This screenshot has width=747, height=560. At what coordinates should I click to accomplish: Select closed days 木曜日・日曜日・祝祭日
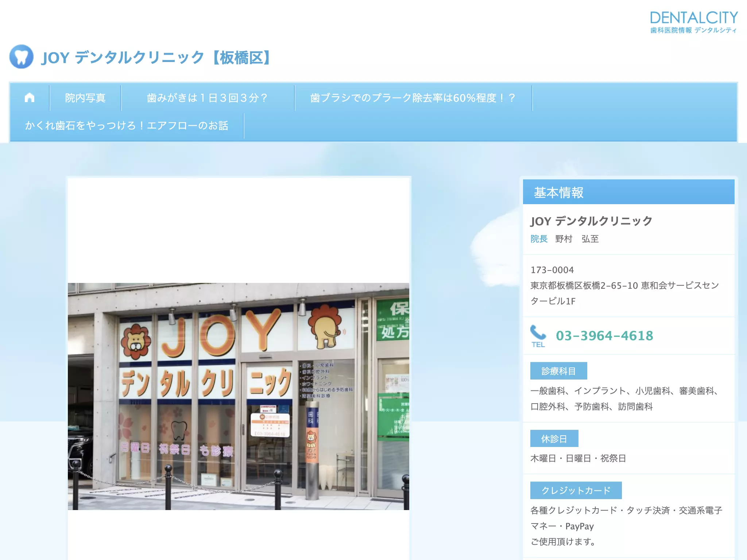point(578,458)
